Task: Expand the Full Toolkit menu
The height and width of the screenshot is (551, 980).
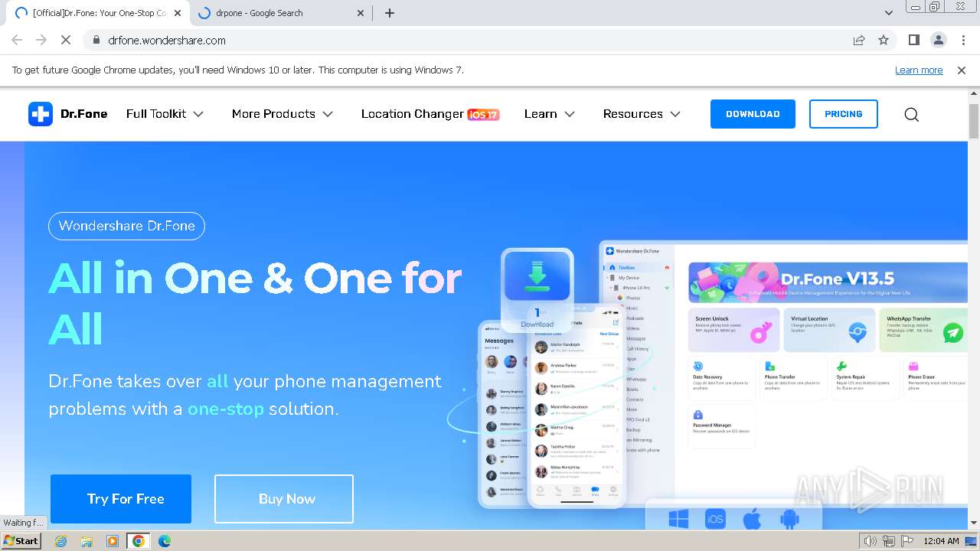Action: 165,113
